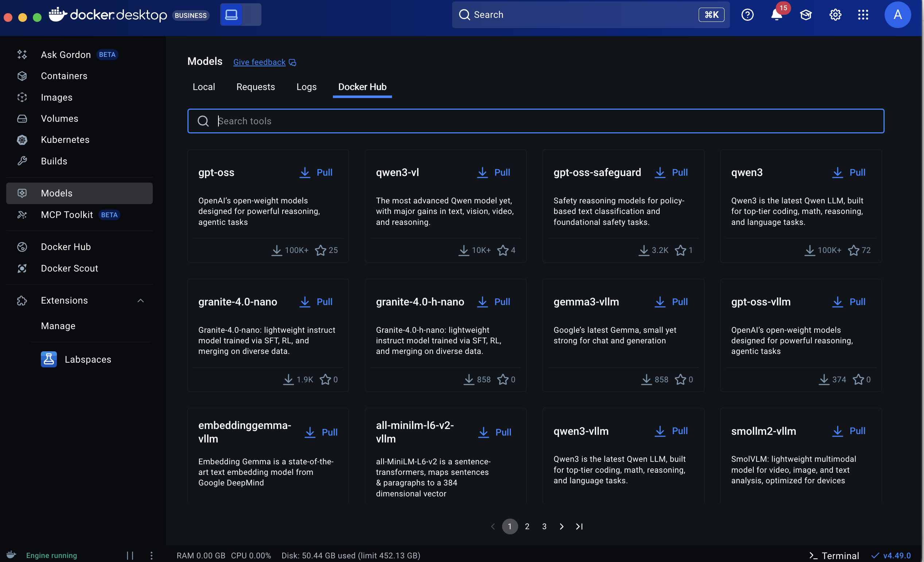Toggle the local/cloud mode switch in header
Viewport: 924px width, 562px height.
pyautogui.click(x=240, y=15)
